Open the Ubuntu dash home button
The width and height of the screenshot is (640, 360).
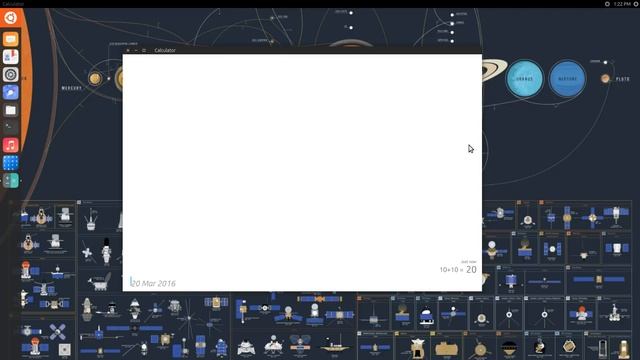pos(11,18)
